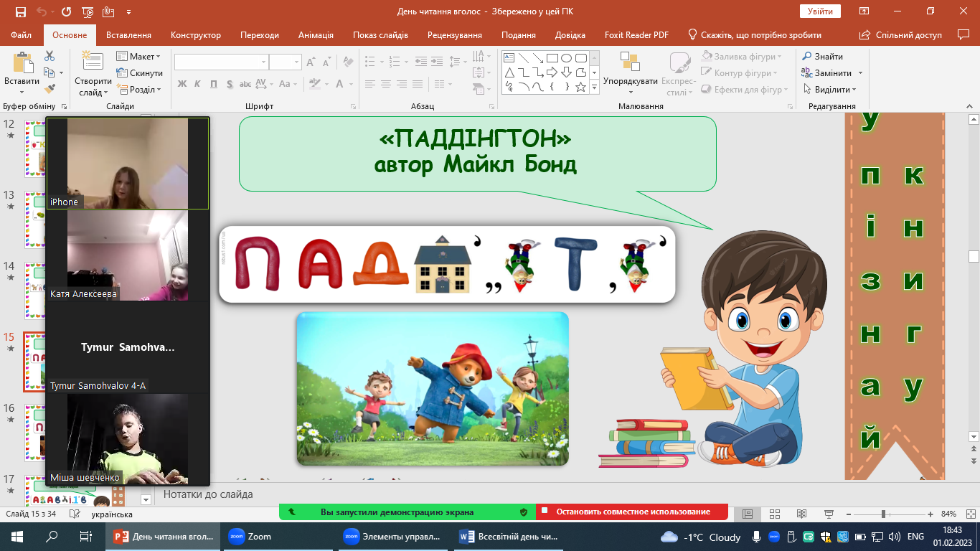This screenshot has width=980, height=551.
Task: Switch to Reading view icon in status bar
Action: pyautogui.click(x=802, y=514)
